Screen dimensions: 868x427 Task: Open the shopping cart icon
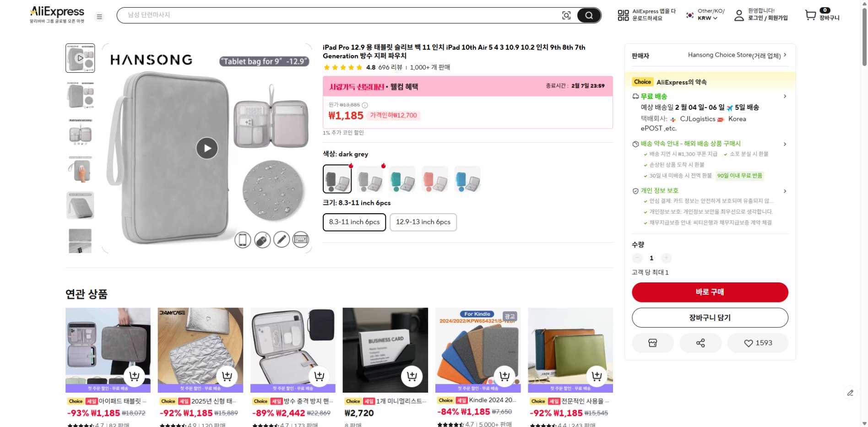click(x=810, y=15)
